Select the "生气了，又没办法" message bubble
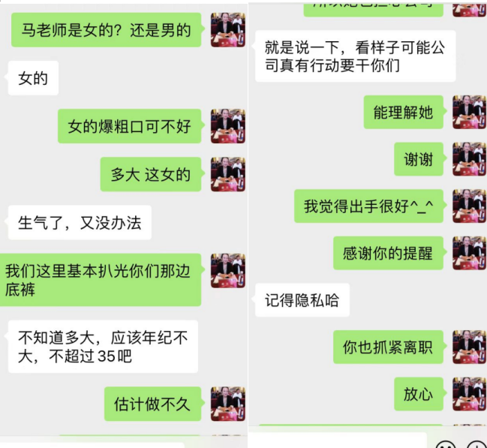The width and height of the screenshot is (487, 448). (x=80, y=222)
